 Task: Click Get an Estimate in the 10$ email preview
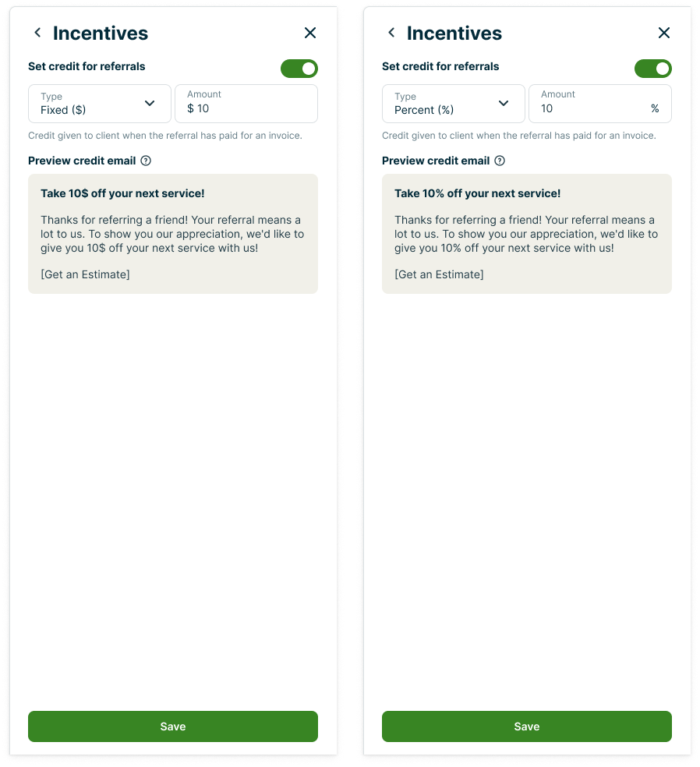click(86, 274)
